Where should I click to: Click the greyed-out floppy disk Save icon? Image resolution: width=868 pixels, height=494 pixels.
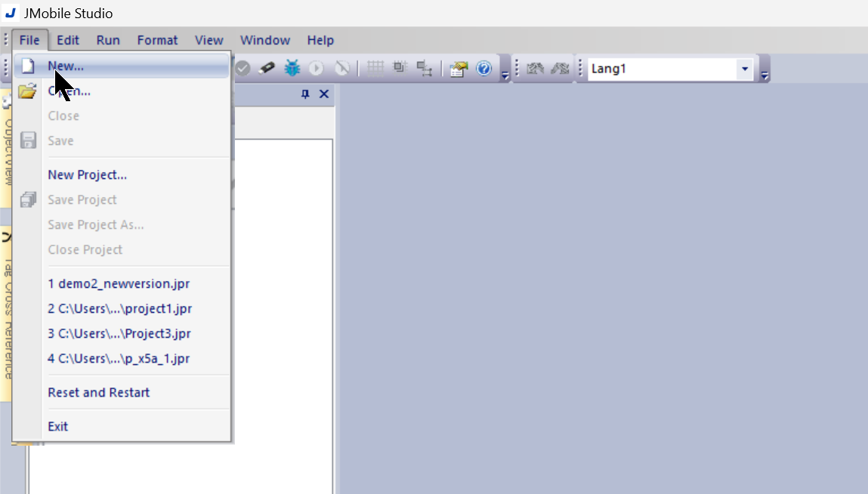28,140
